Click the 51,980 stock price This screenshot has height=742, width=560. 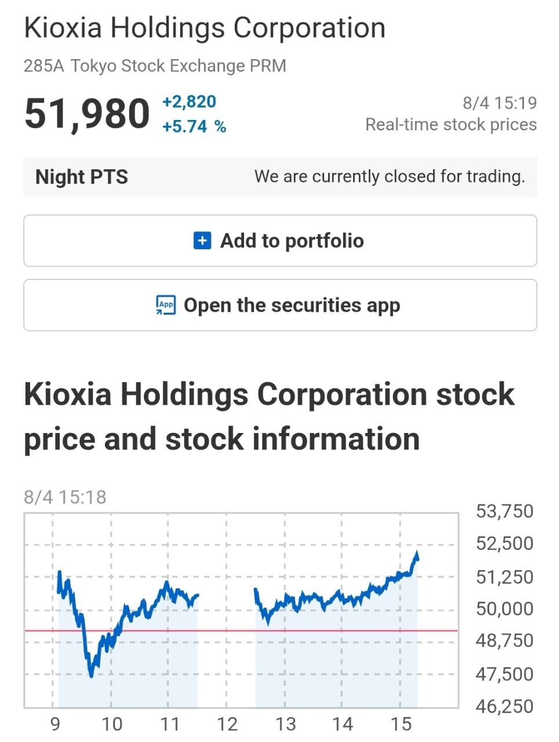point(87,114)
